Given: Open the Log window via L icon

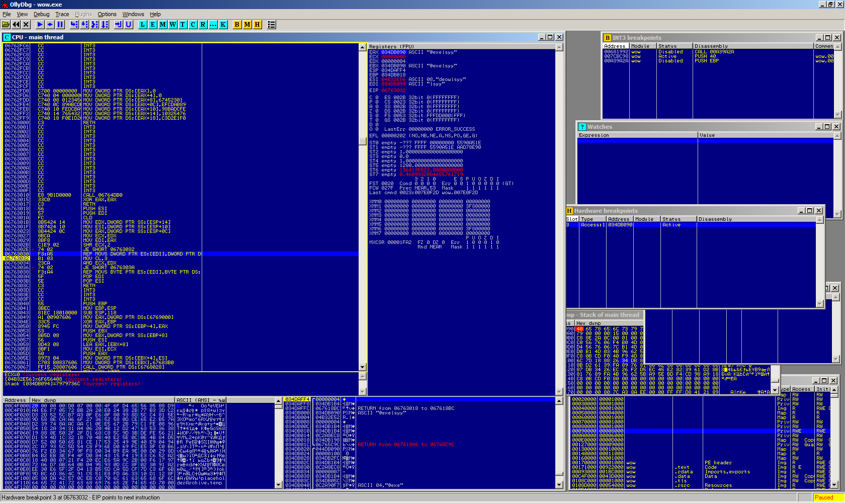Looking at the screenshot, I should click(143, 25).
